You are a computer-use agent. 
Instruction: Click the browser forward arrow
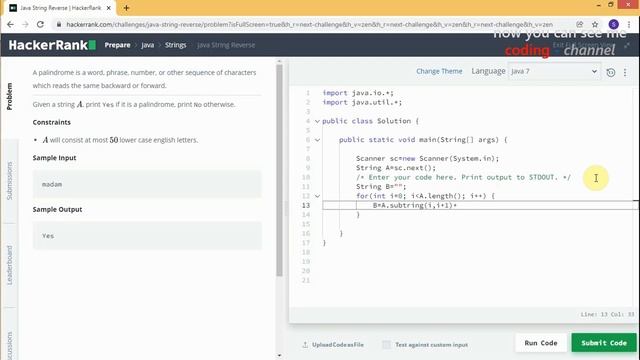(x=25, y=24)
